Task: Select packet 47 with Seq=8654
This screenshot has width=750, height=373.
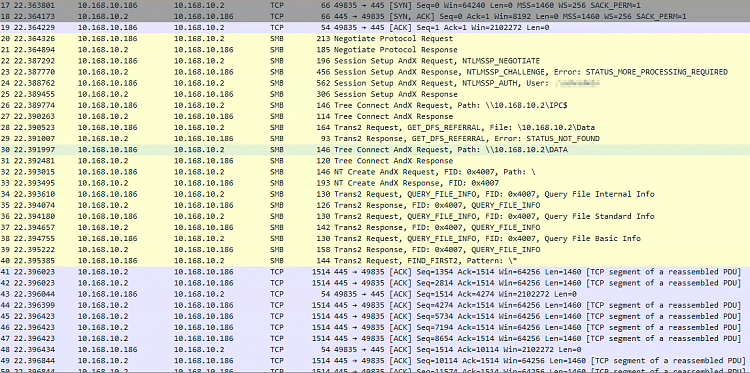Action: pos(375,339)
